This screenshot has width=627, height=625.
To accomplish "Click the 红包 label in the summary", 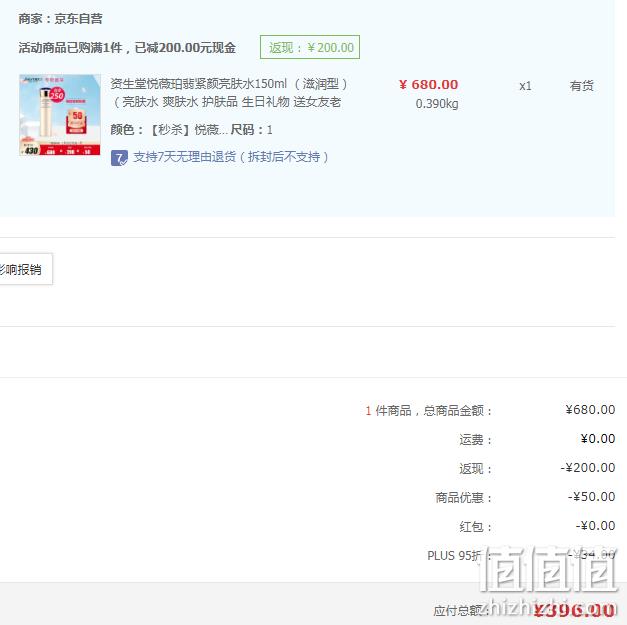I will [x=475, y=527].
